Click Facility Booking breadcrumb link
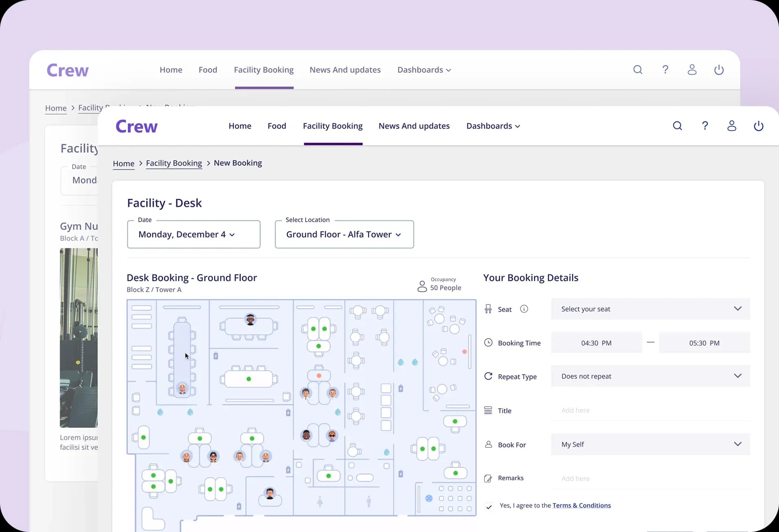The image size is (779, 532). (x=174, y=163)
